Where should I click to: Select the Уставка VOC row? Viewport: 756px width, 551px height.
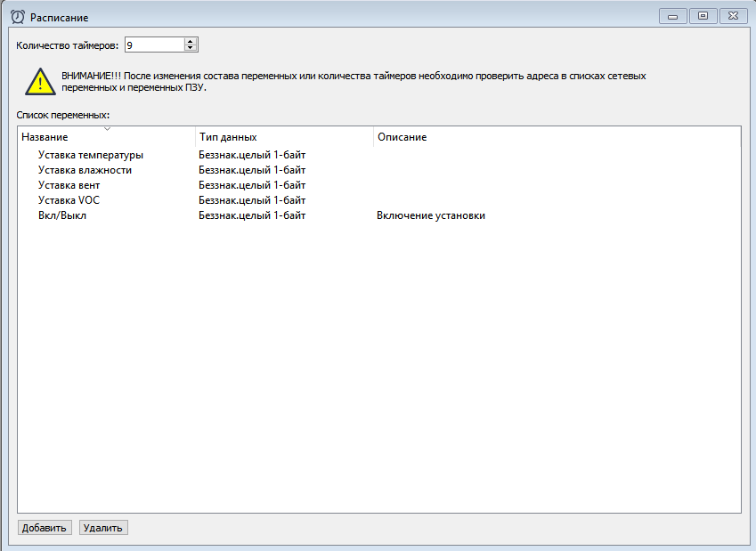coord(71,199)
